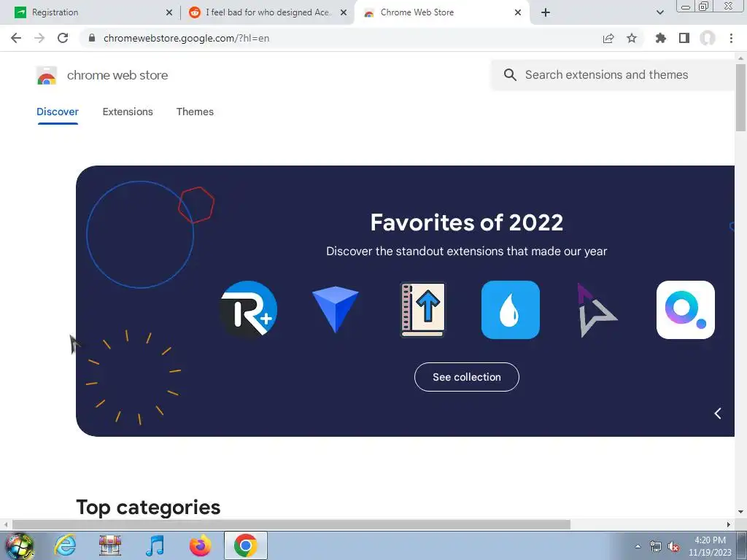This screenshot has height=560, width=747.
Task: Click the address bar URL
Action: [186, 38]
